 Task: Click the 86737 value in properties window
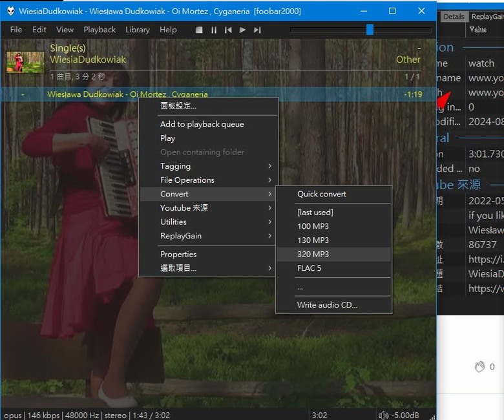(483, 244)
